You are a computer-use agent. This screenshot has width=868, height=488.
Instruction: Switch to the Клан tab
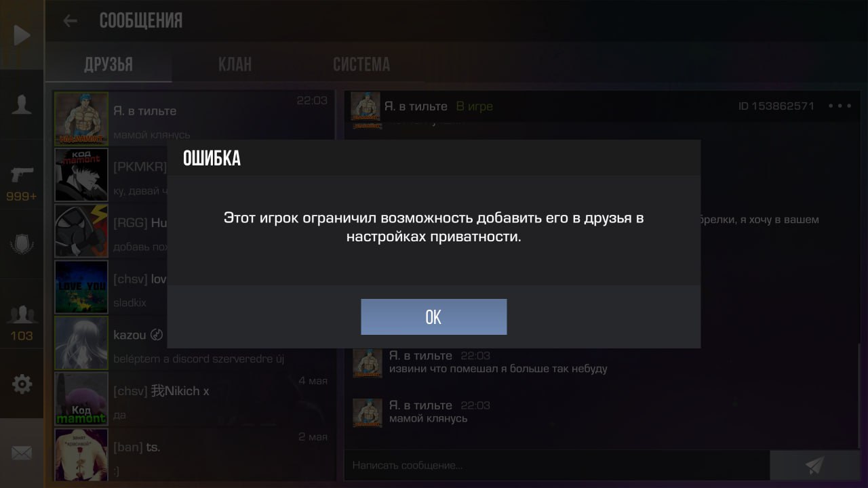coord(235,64)
